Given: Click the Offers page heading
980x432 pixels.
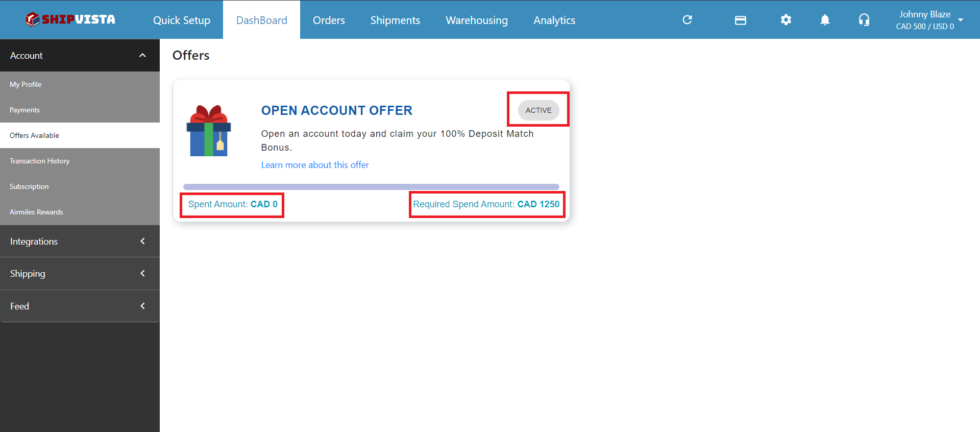Looking at the screenshot, I should [x=191, y=55].
